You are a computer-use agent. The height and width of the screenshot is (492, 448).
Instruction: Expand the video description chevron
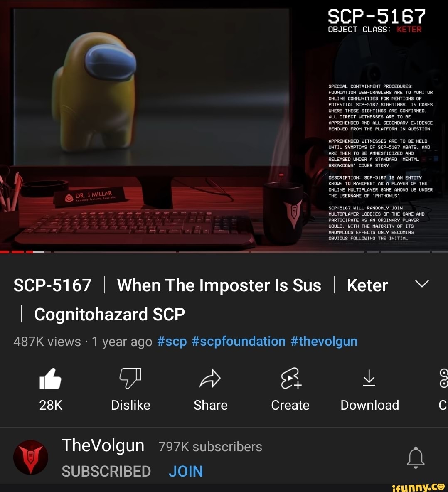pyautogui.click(x=422, y=284)
